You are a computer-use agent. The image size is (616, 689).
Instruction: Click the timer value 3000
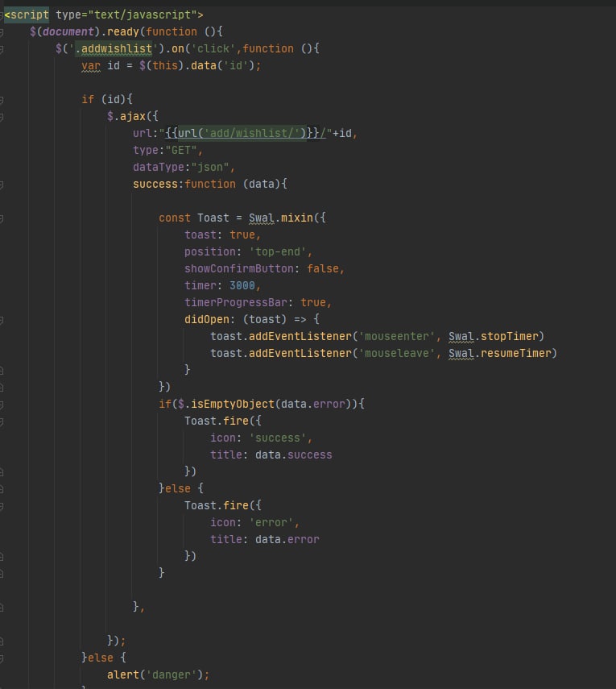(242, 285)
